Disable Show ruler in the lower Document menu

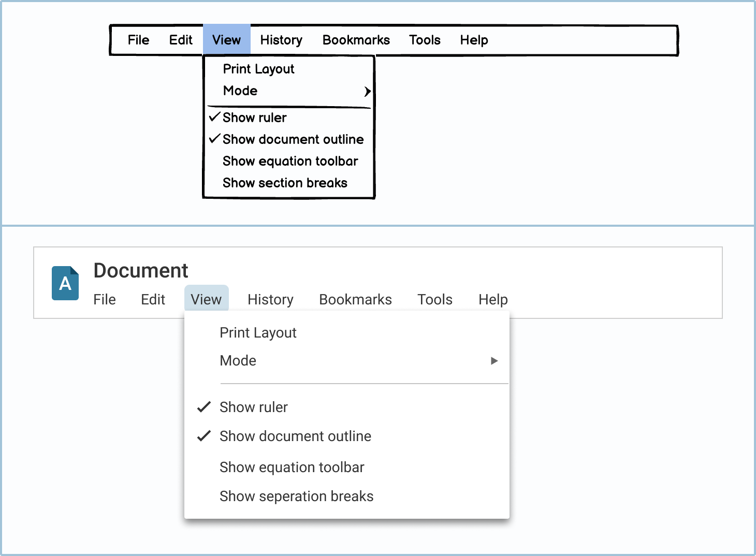pos(253,407)
